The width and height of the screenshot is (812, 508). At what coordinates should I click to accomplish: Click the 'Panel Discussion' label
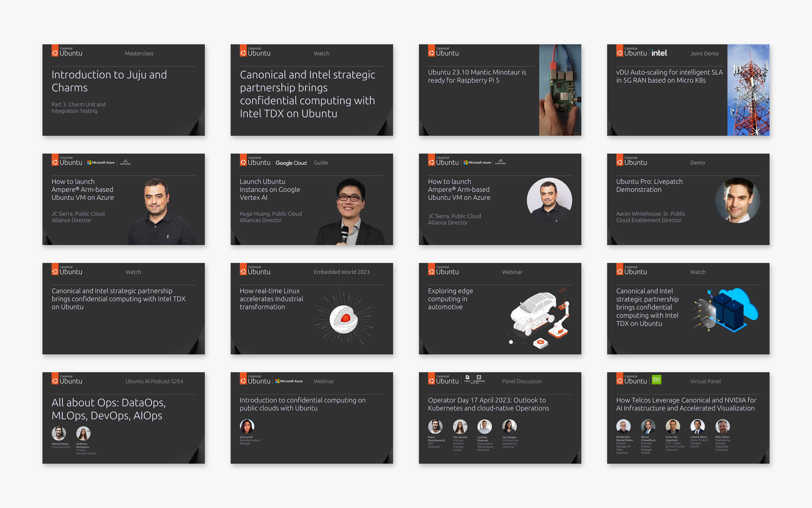click(522, 381)
